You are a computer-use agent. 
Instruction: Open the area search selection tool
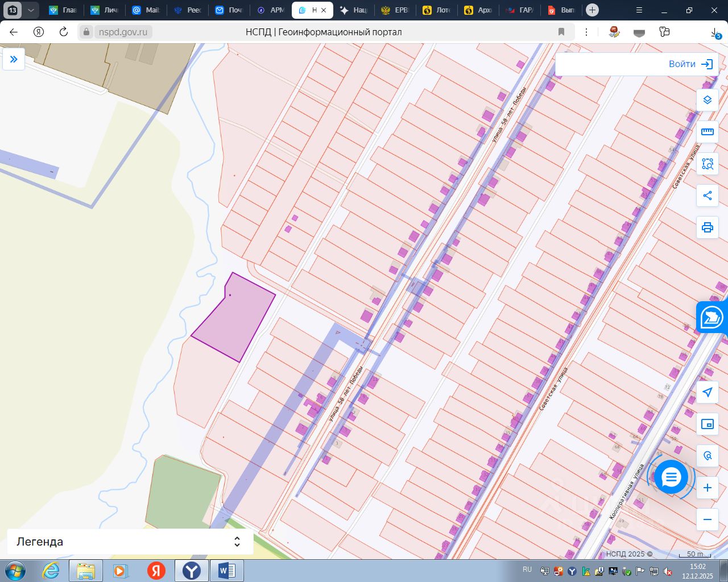click(708, 164)
